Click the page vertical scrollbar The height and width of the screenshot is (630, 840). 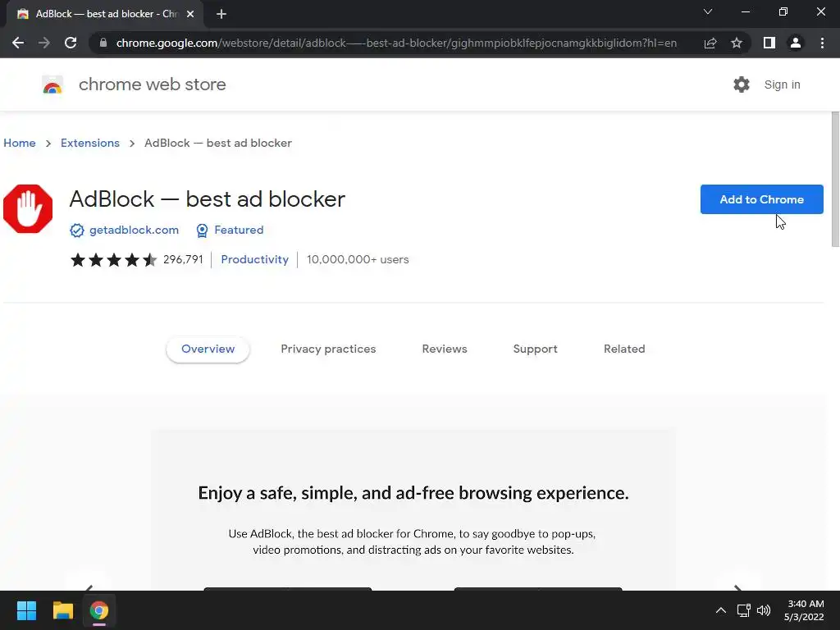click(x=835, y=180)
